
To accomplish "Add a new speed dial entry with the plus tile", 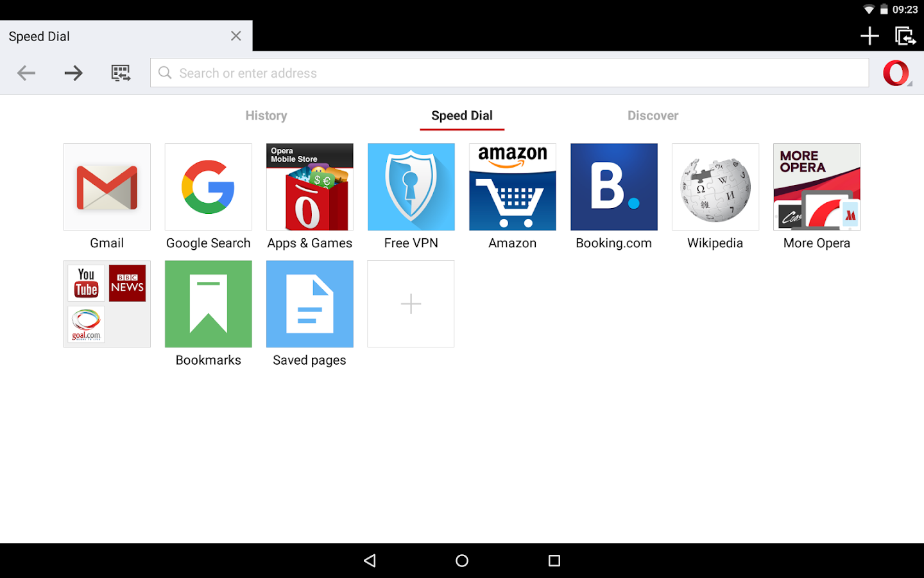I will click(411, 304).
